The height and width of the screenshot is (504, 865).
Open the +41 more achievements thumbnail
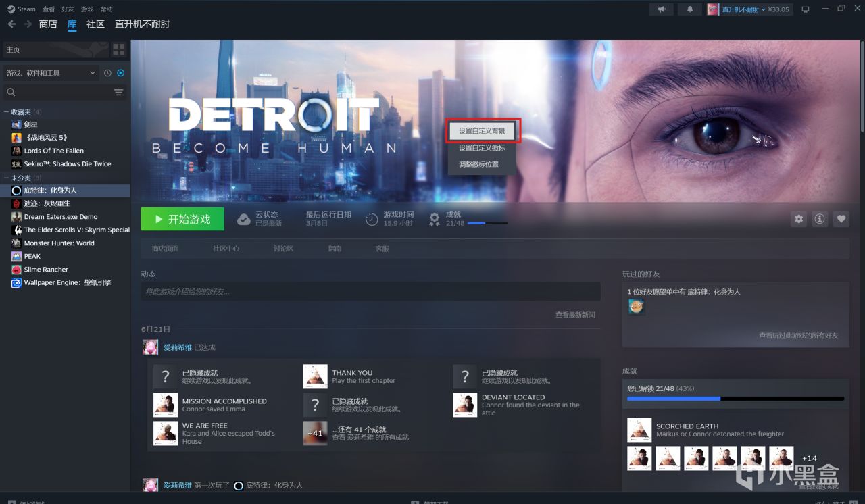(315, 433)
